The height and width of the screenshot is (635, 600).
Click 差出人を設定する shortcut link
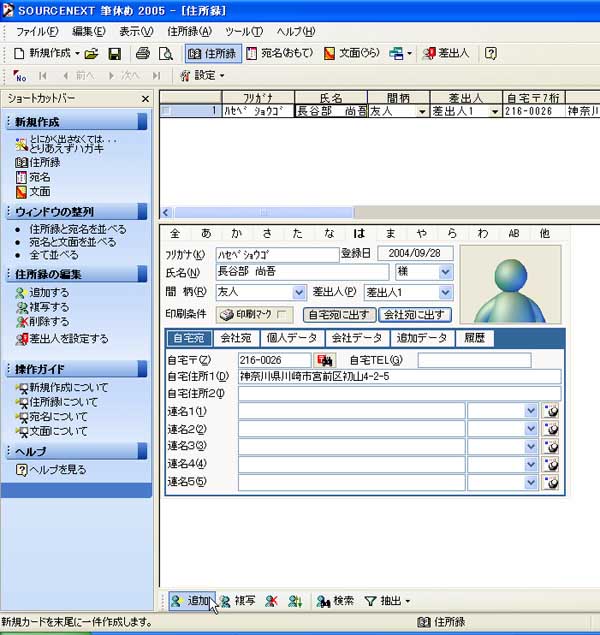(x=62, y=339)
